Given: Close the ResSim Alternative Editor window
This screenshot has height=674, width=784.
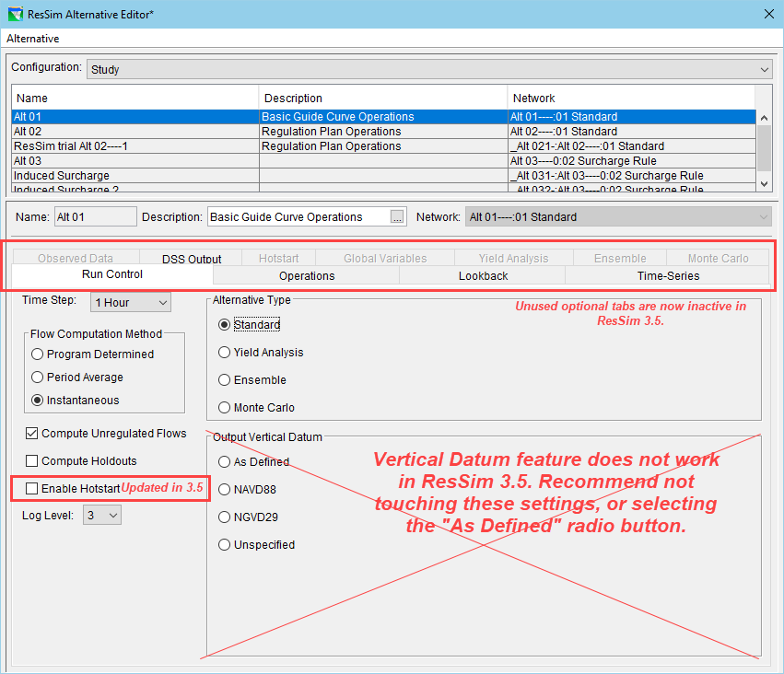Looking at the screenshot, I should tap(769, 14).
